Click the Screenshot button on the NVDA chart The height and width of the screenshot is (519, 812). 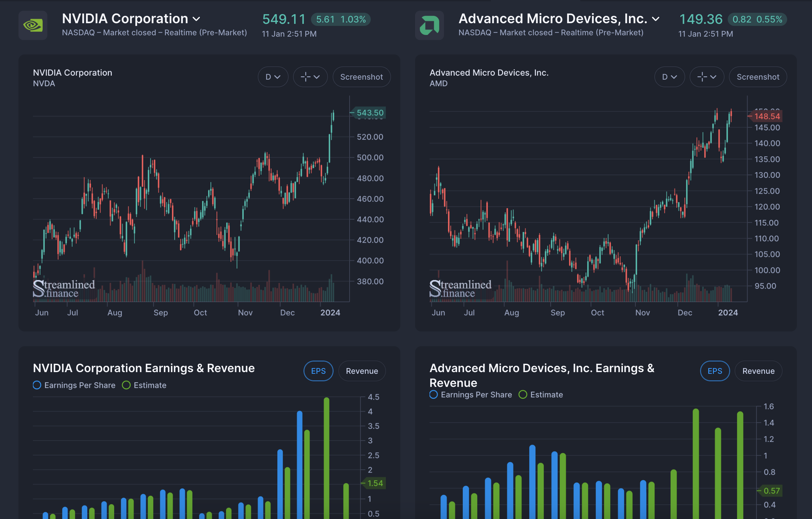tap(361, 77)
